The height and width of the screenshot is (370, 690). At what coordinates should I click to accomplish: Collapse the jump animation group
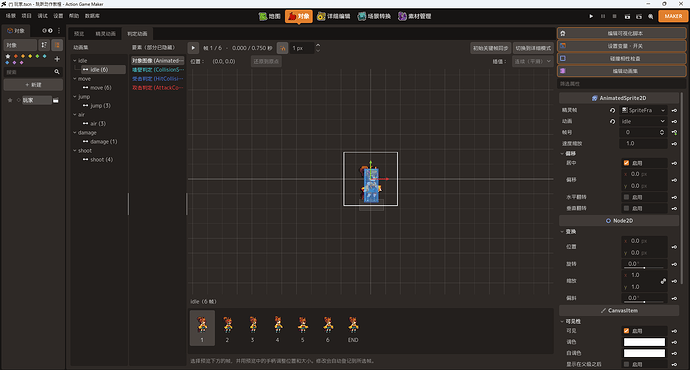(x=75, y=97)
